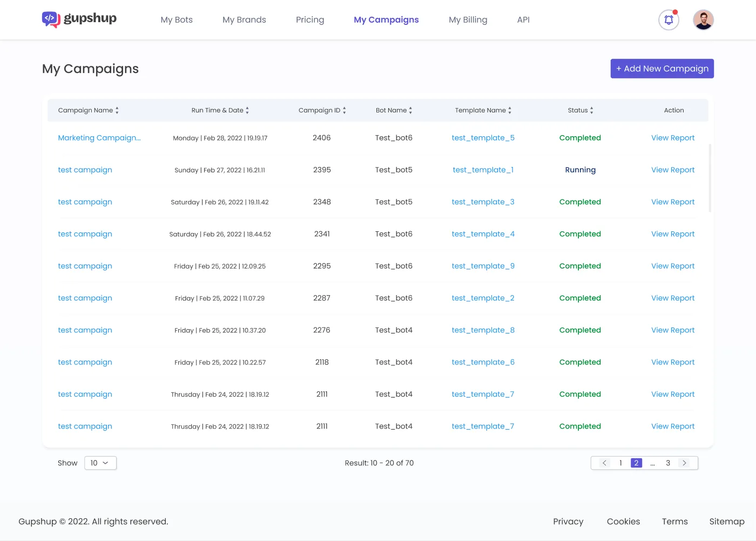Open My Bots tab
The width and height of the screenshot is (756, 541).
177,20
